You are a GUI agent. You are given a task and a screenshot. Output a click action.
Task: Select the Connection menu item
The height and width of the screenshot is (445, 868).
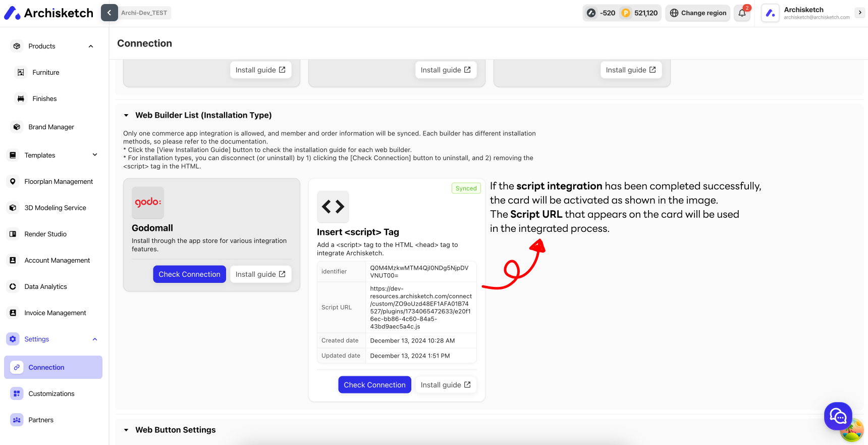pos(53,367)
